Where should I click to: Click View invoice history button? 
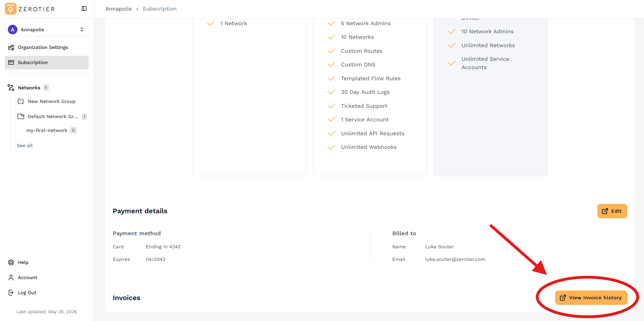click(591, 298)
